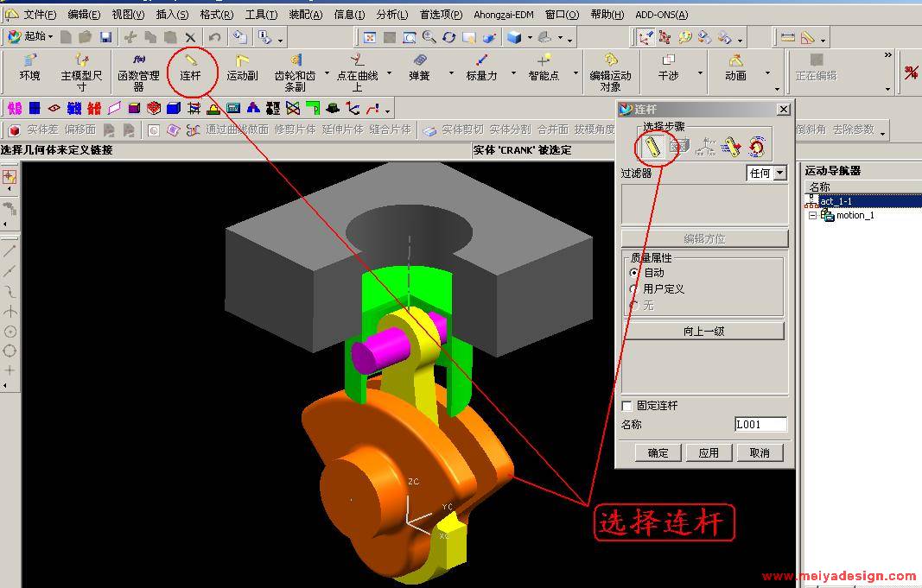Viewport: 922px width, 588px height.
Task: Click the 应用 Apply button
Action: (709, 453)
